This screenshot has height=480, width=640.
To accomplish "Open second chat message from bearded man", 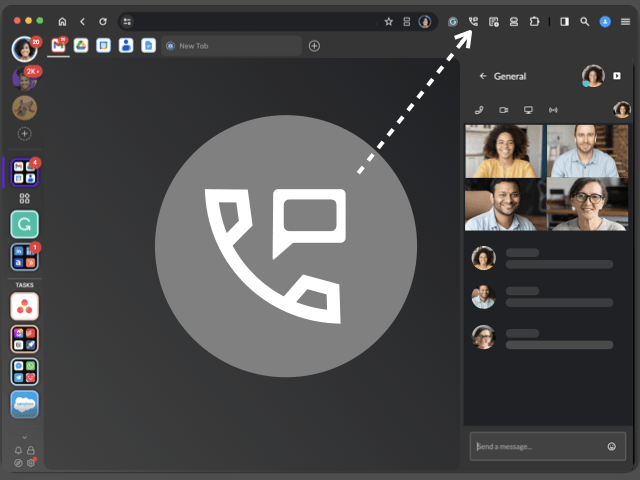I will pyautogui.click(x=542, y=297).
